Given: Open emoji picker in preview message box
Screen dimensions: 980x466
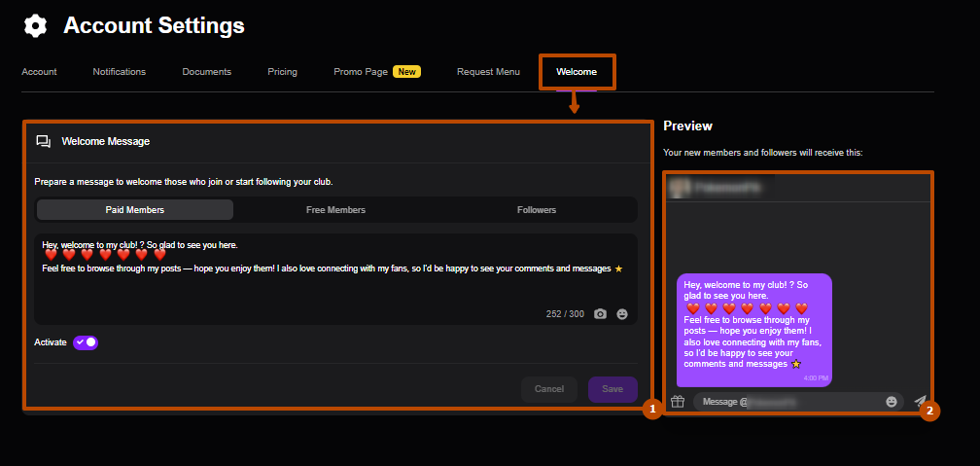Looking at the screenshot, I should (x=892, y=401).
